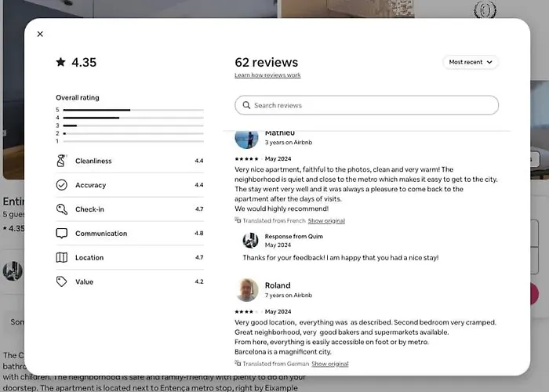Open Mathieu's profile photo
Screen dimensions: 549x392
click(x=246, y=140)
